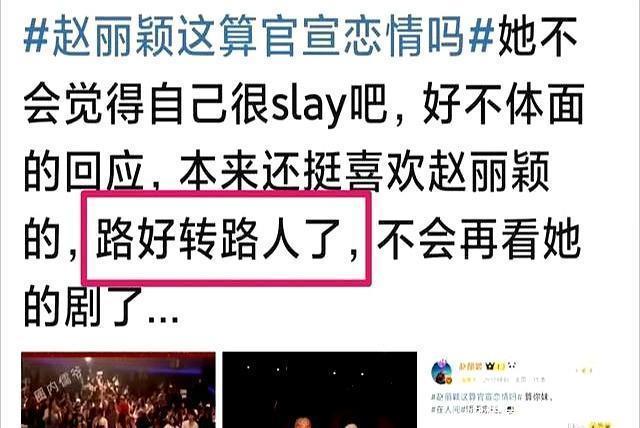
Task: Expand the truncated post via the ellipsis
Action: tap(163, 318)
